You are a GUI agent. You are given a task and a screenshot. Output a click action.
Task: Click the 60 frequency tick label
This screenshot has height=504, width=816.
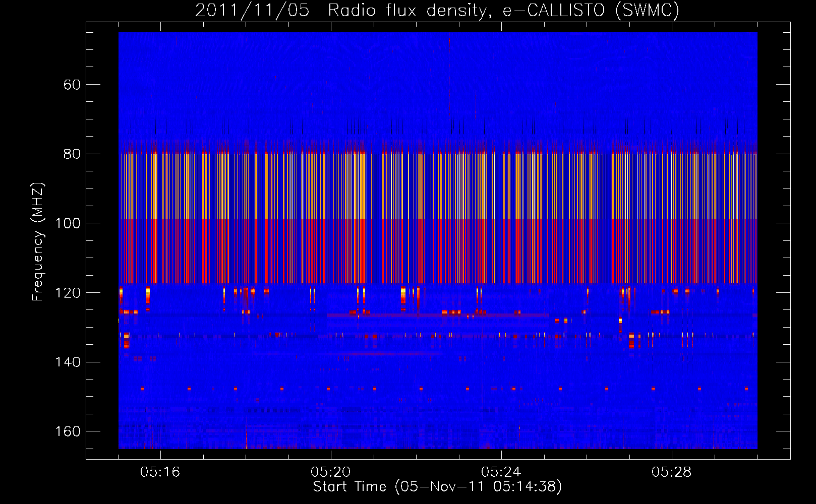72,85
